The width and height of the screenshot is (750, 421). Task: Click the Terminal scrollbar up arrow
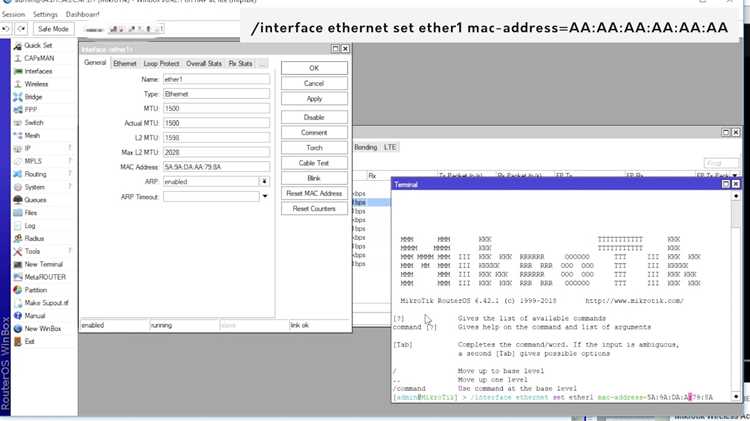(736, 196)
